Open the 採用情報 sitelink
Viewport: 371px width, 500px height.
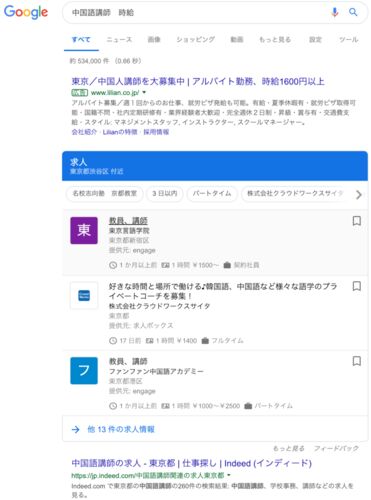156,132
